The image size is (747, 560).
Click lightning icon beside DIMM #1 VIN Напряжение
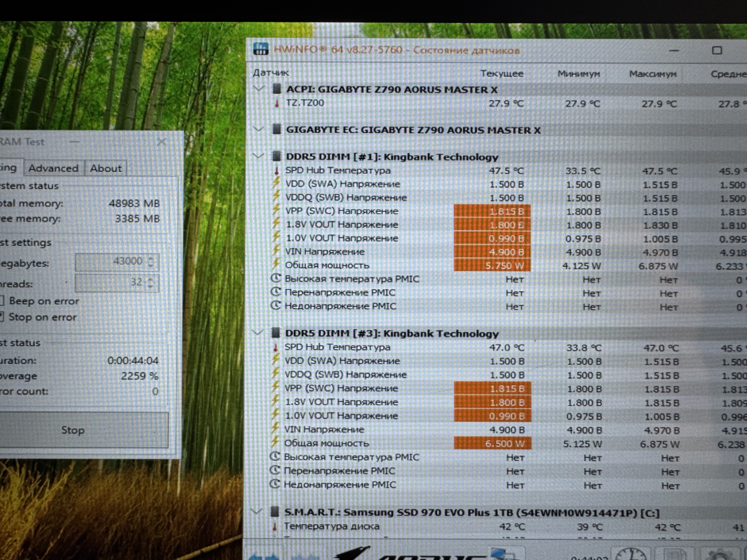tap(276, 251)
